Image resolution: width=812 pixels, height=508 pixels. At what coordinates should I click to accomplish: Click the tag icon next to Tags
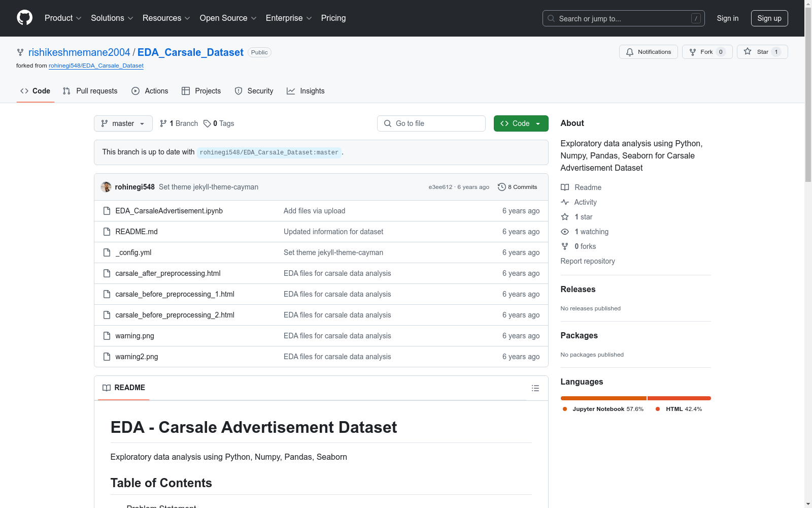(207, 123)
